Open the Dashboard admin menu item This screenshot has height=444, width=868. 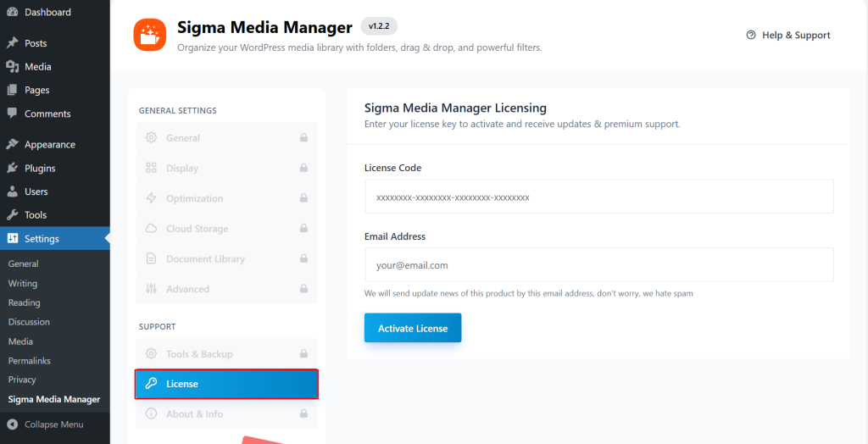(x=55, y=12)
